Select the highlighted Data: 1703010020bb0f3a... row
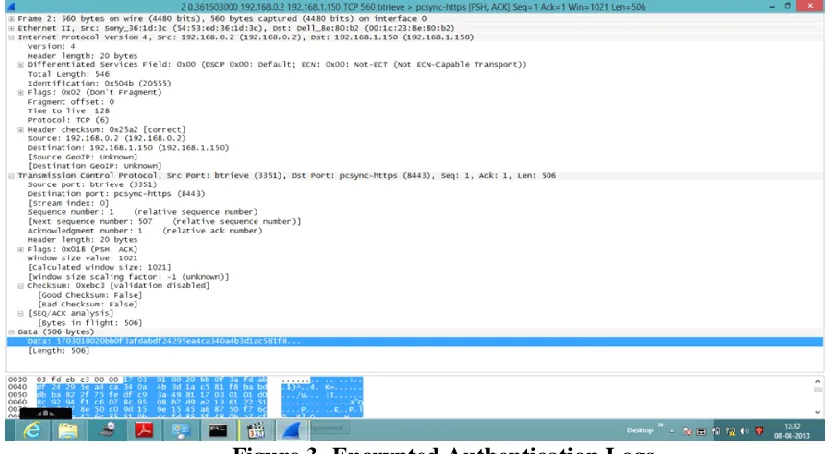Viewport: 834px width, 454px height. coord(415,341)
